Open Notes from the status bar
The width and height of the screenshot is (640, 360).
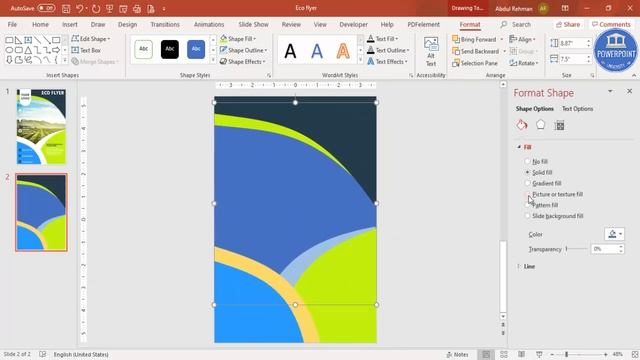(457, 354)
